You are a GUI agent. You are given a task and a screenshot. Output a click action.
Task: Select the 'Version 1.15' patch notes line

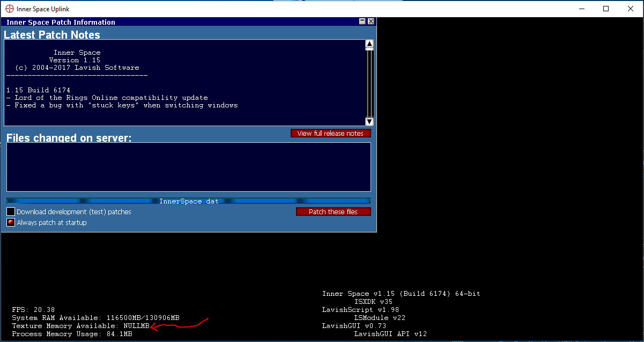pos(75,60)
